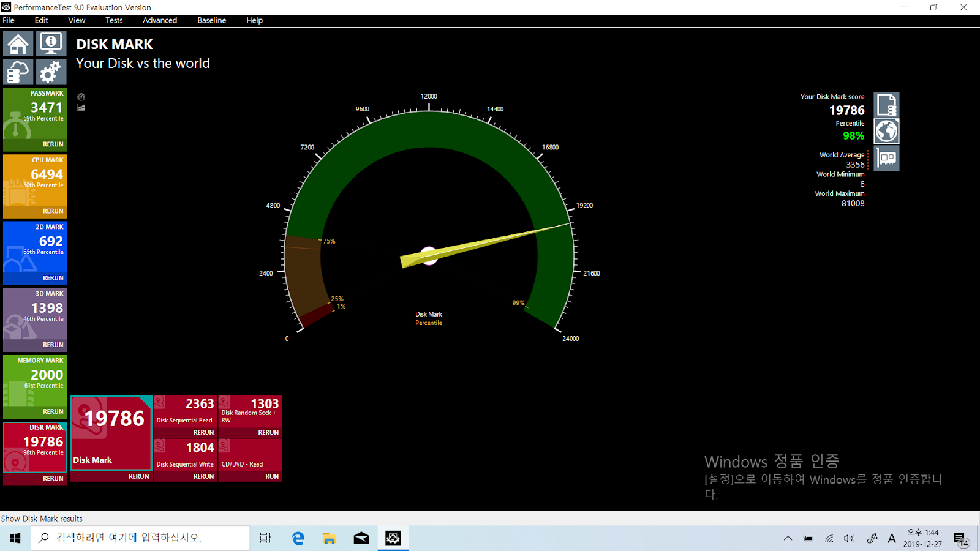980x551 pixels.
Task: Click the 'Your Disk vs the world' subtitle
Action: (x=143, y=64)
